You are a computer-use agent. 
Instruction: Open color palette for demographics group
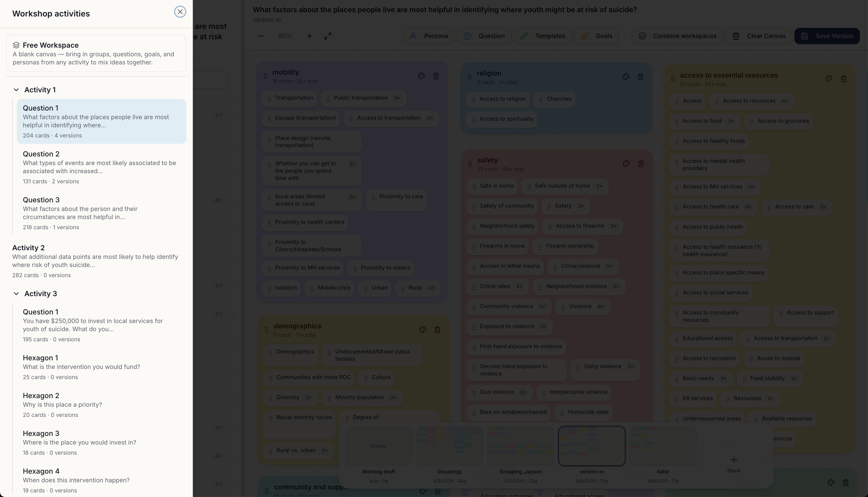click(x=423, y=330)
